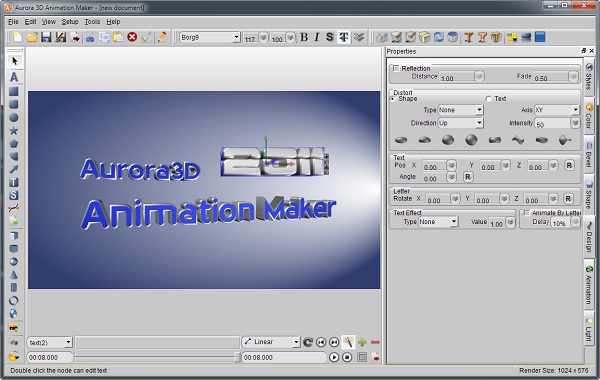This screenshot has height=380, width=600.
Task: Add a star shape
Action: (14, 130)
